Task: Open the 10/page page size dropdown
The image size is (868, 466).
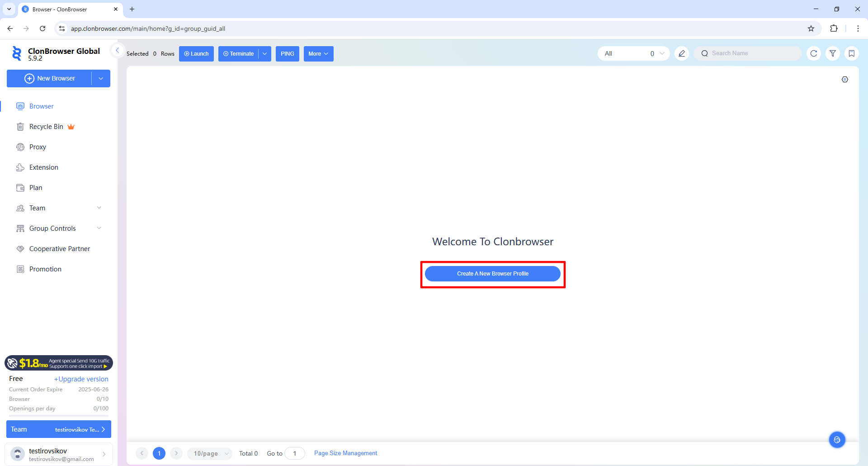Action: click(209, 453)
